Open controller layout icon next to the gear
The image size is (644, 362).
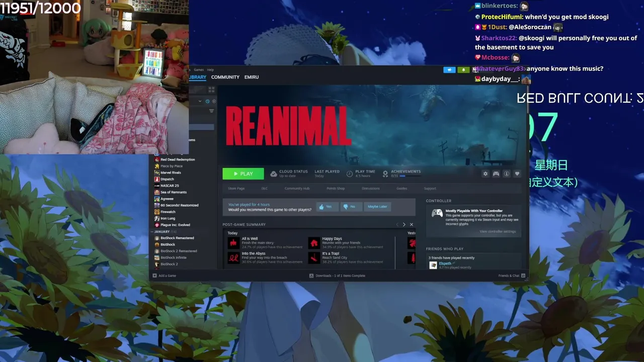(x=496, y=173)
